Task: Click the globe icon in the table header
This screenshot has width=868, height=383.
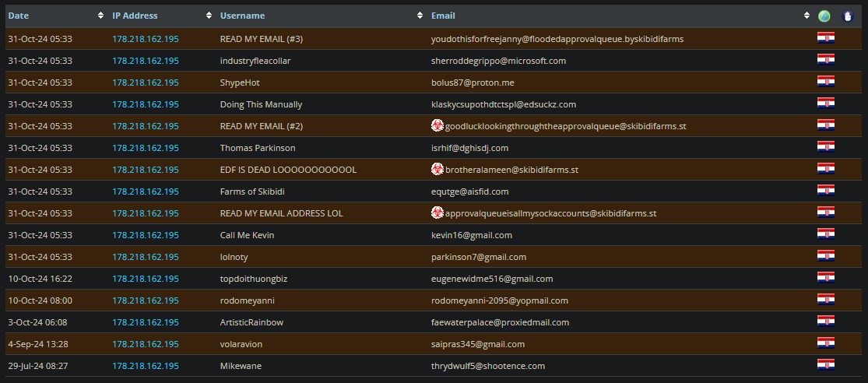Action: coord(824,16)
